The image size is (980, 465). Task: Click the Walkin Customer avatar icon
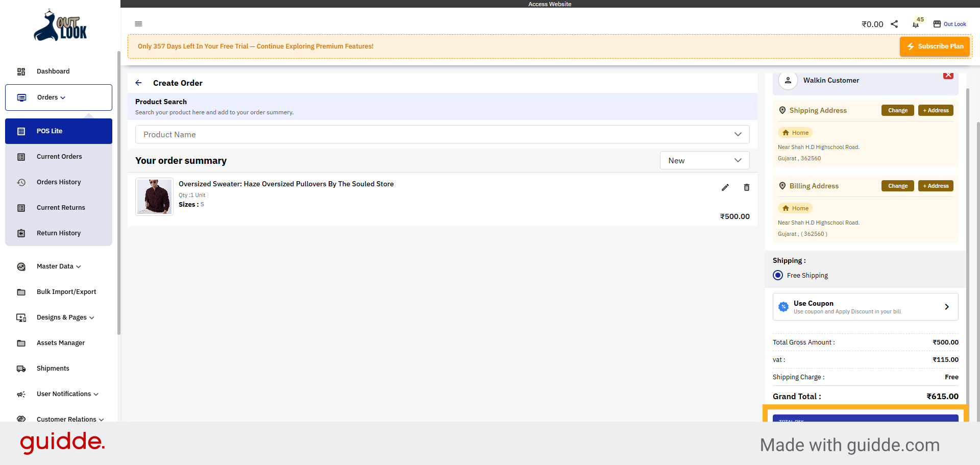click(788, 80)
